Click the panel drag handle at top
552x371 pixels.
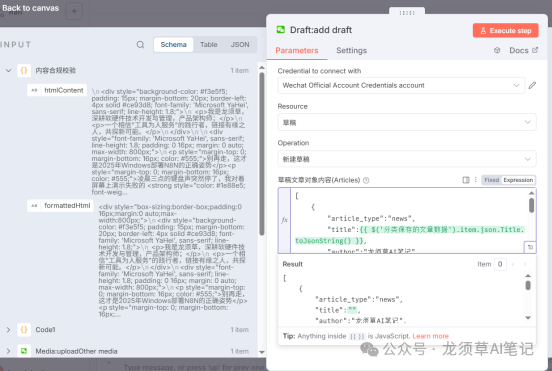[x=407, y=13]
